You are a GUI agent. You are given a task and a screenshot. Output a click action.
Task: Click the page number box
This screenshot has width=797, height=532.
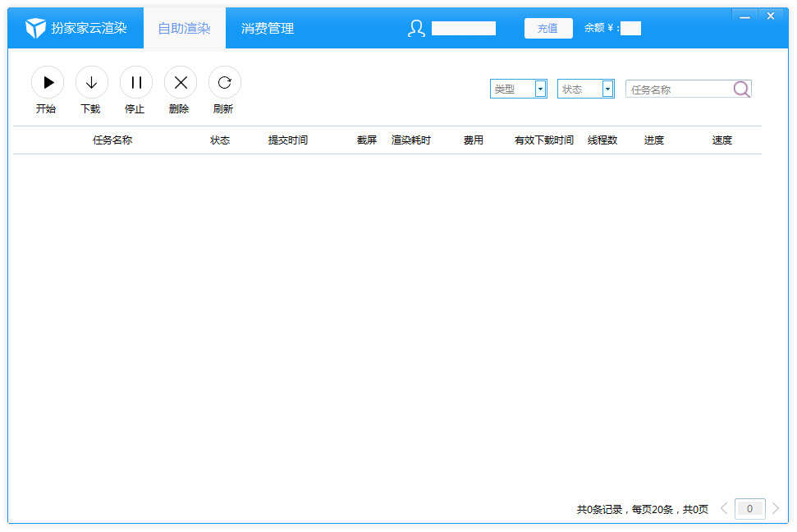click(749, 508)
